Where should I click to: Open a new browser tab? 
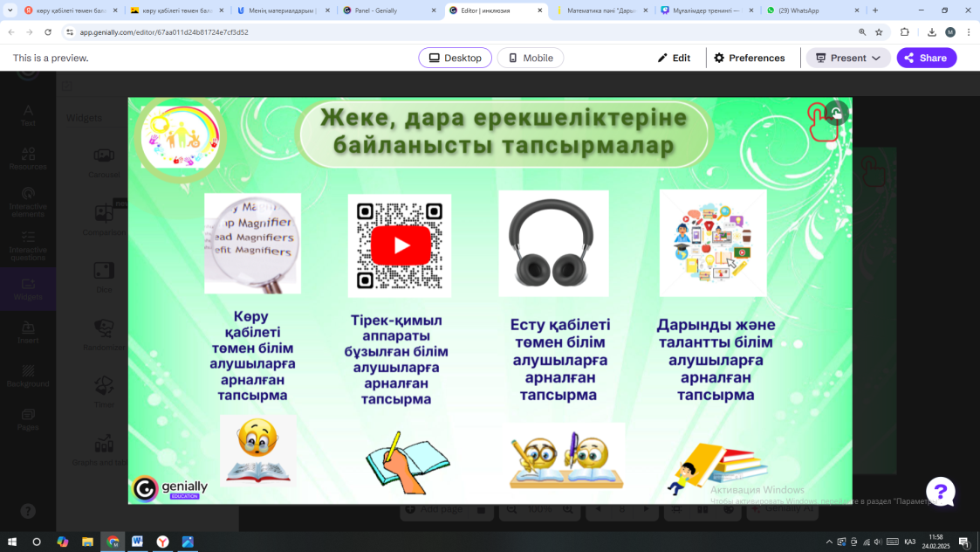875,10
